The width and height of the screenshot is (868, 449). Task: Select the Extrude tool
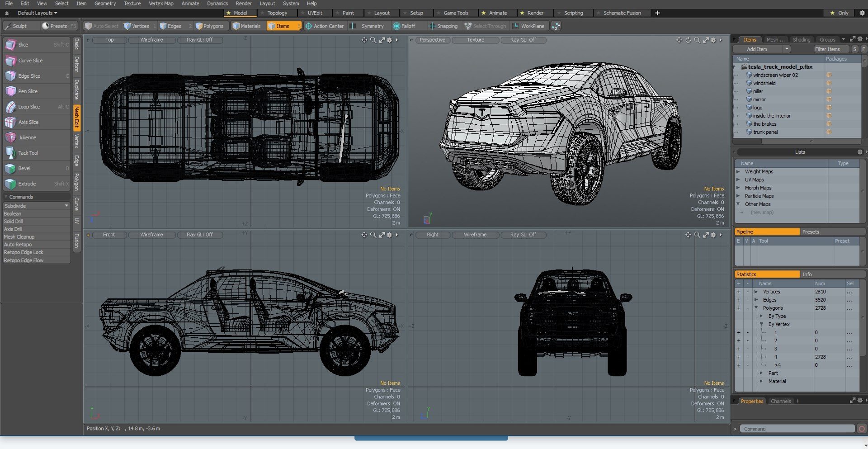coord(36,183)
